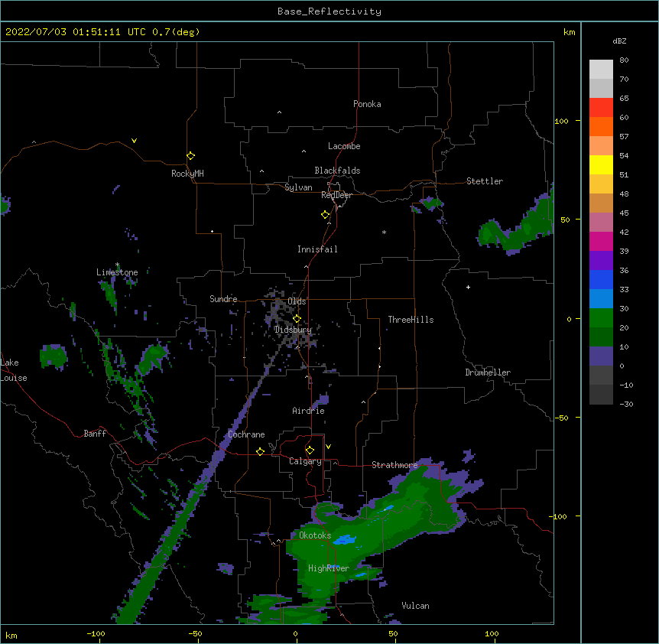Click the white plus marker north of Drumheller
659x644 pixels.
coord(468,287)
